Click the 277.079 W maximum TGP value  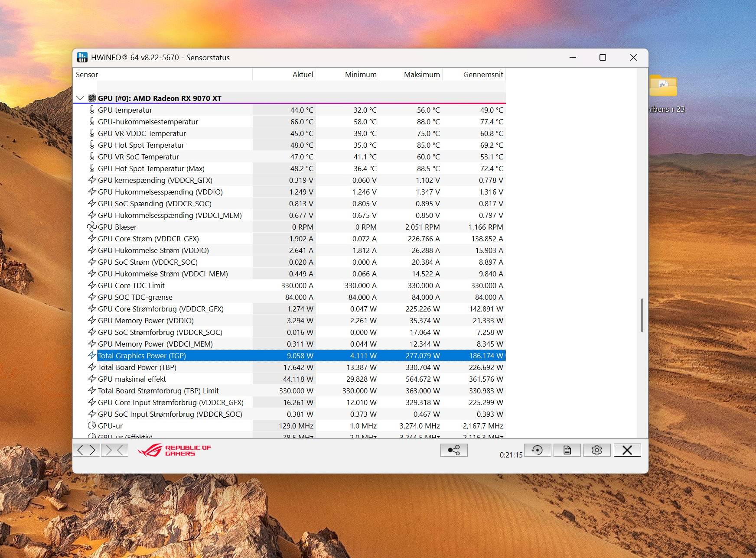click(x=423, y=355)
